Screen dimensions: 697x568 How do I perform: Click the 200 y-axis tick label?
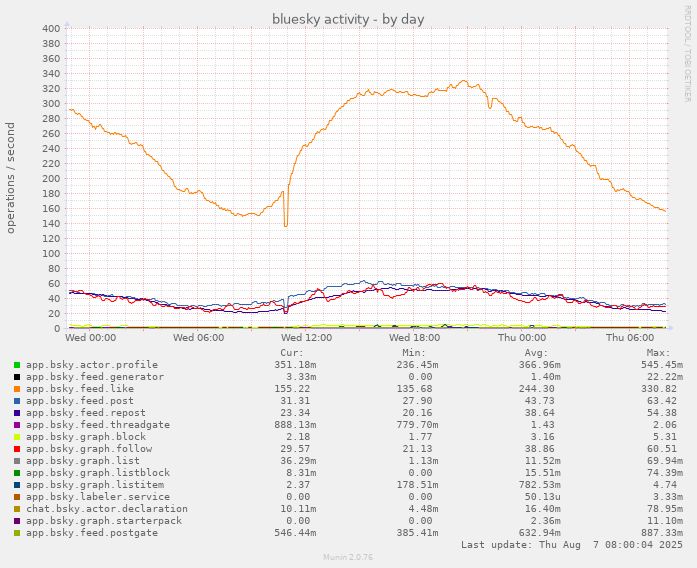[51, 179]
